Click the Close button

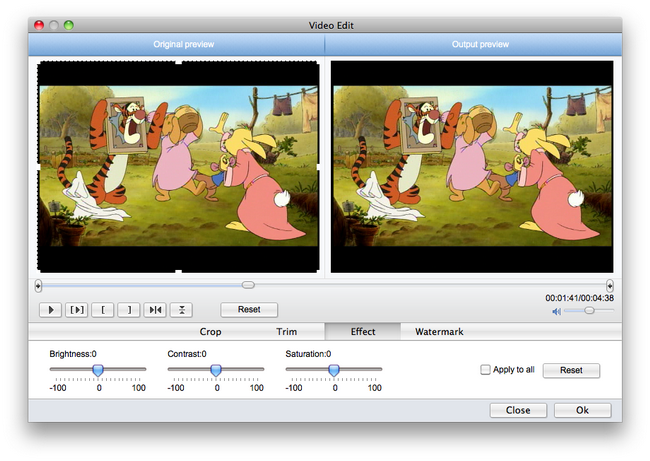coord(518,410)
